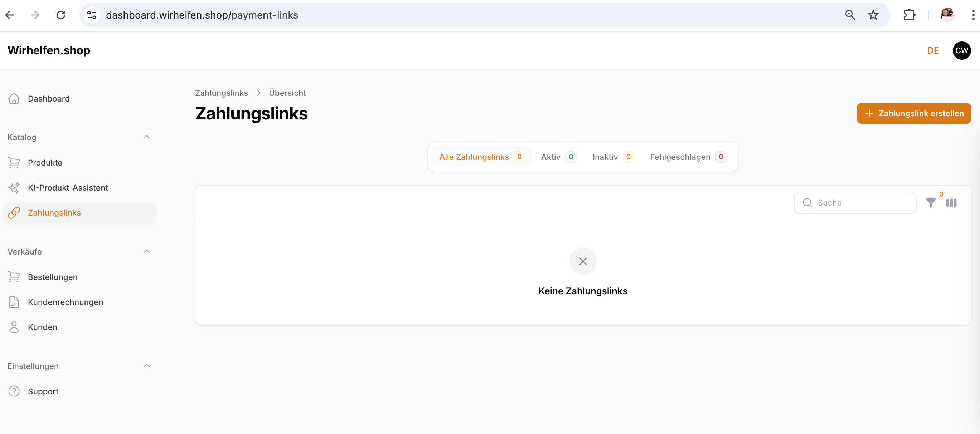980x434 pixels.
Task: Focus the Suche search field
Action: [860, 203]
